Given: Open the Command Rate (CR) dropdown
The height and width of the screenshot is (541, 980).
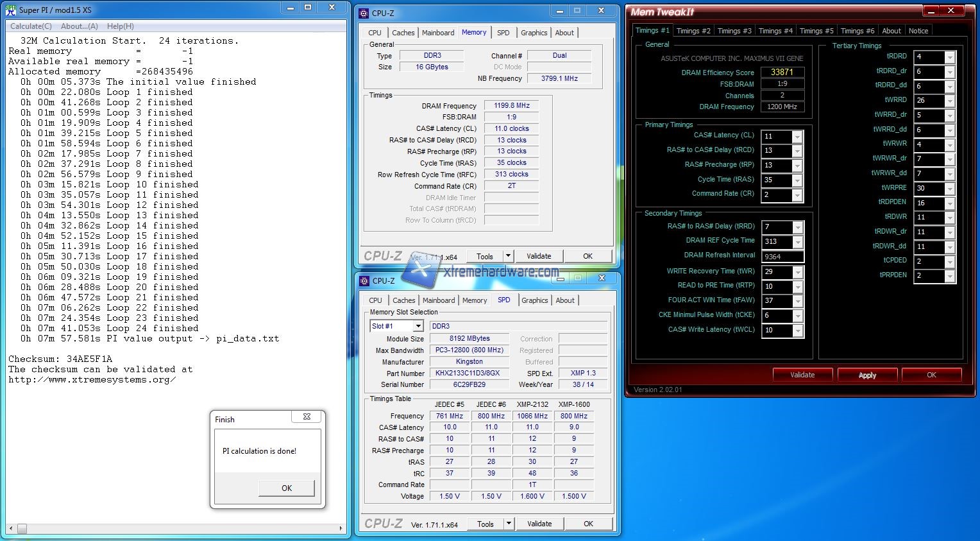Looking at the screenshot, I should point(797,195).
